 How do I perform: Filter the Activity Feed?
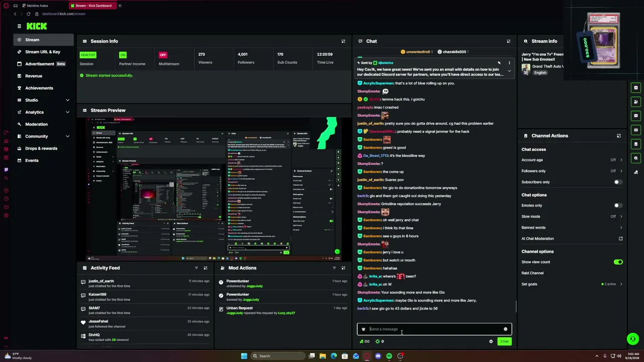tap(196, 268)
